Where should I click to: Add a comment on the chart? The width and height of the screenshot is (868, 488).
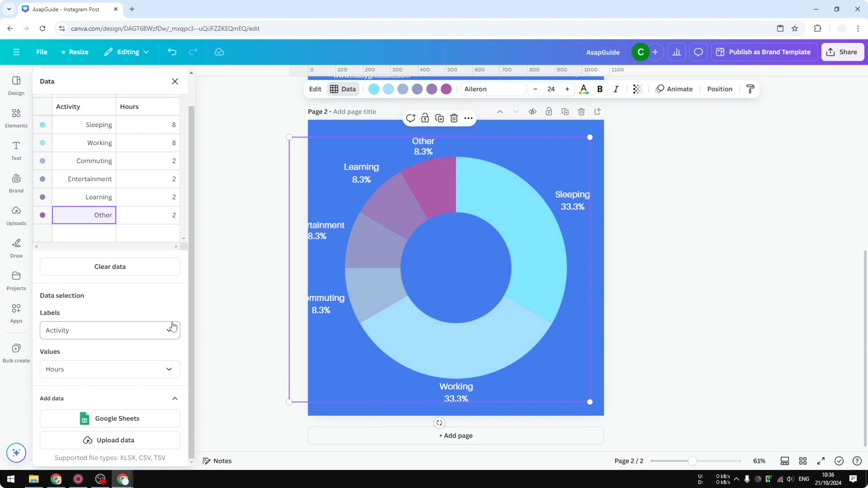click(x=411, y=118)
